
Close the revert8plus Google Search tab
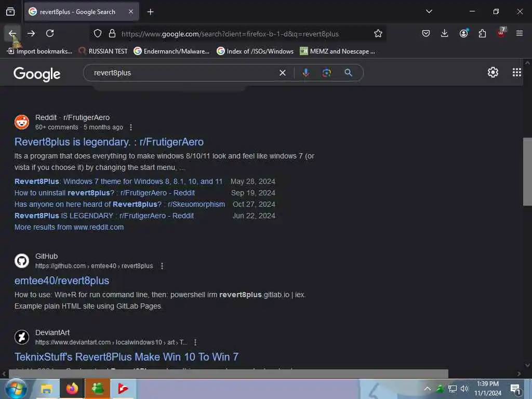point(131,12)
